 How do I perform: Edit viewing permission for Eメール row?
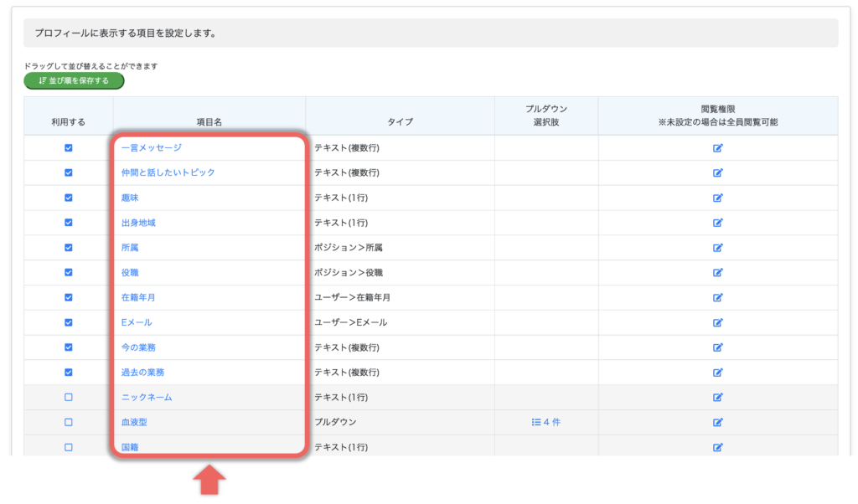[717, 322]
